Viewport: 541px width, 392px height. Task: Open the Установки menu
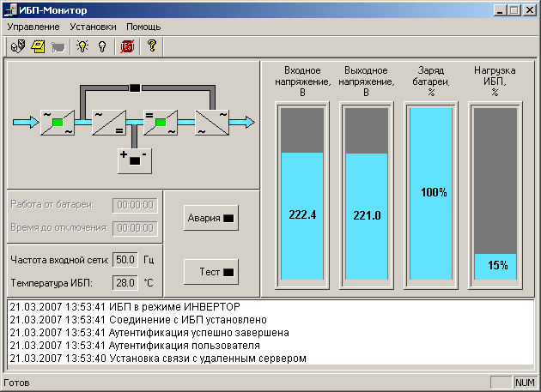click(93, 27)
